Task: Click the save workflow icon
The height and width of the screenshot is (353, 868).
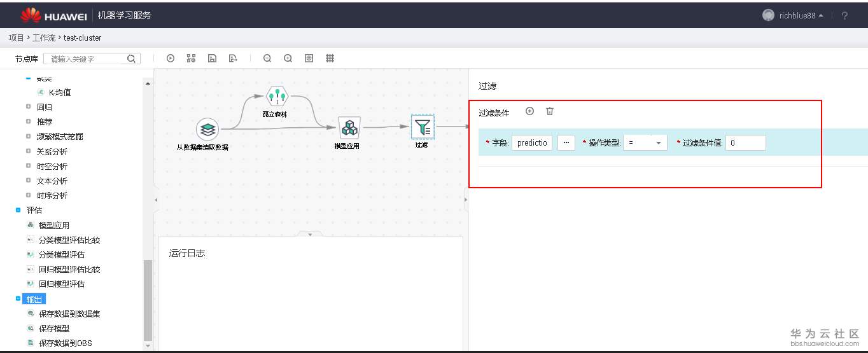Action: 212,59
